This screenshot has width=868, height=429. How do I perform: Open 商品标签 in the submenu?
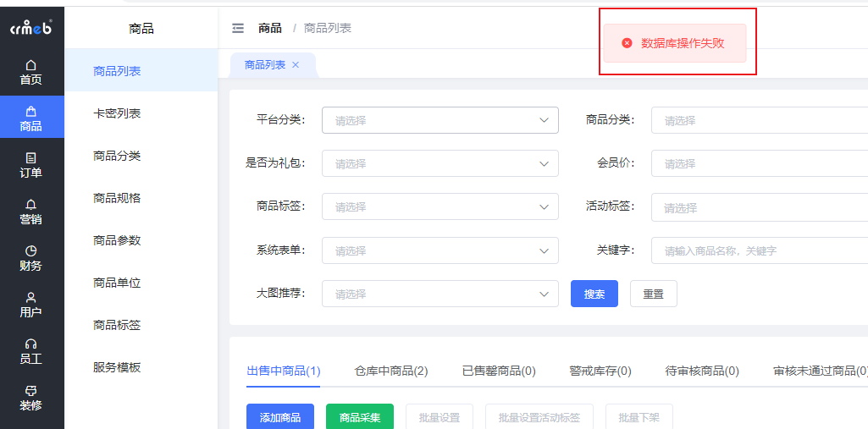pyautogui.click(x=141, y=325)
